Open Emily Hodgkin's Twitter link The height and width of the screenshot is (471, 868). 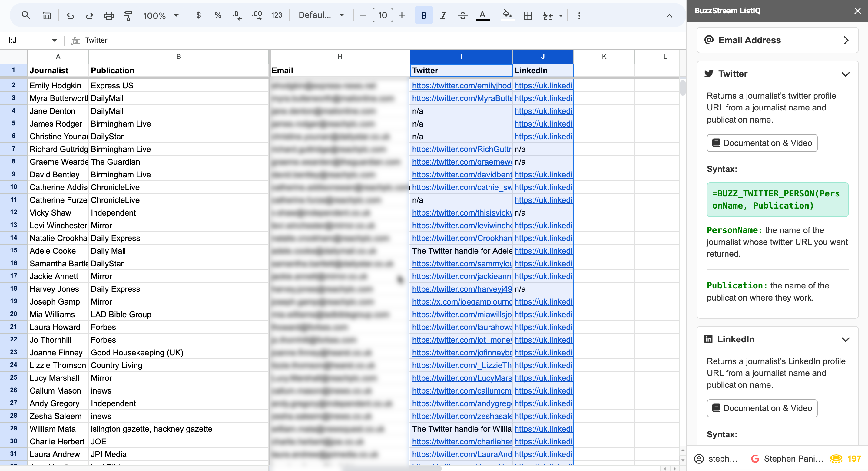tap(461, 86)
